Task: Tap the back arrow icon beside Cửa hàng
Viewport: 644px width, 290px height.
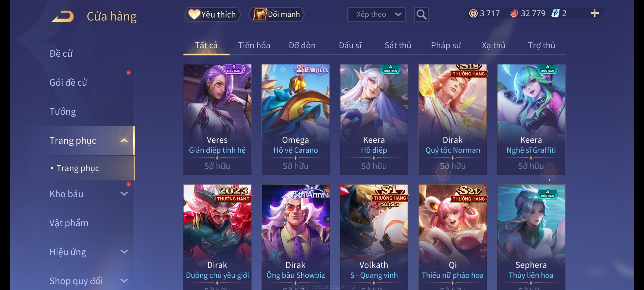Action: [x=63, y=16]
